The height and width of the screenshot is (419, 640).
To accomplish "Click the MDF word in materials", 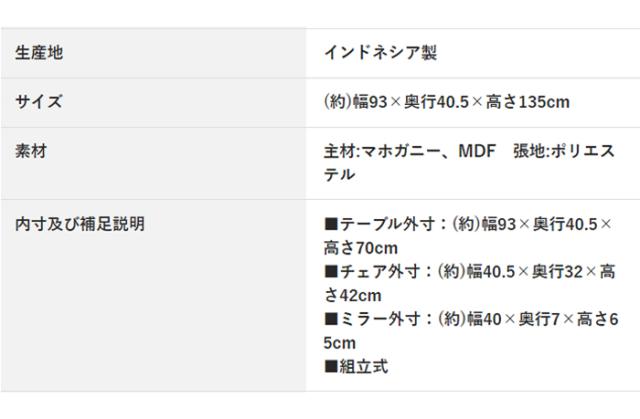I will point(476,151).
